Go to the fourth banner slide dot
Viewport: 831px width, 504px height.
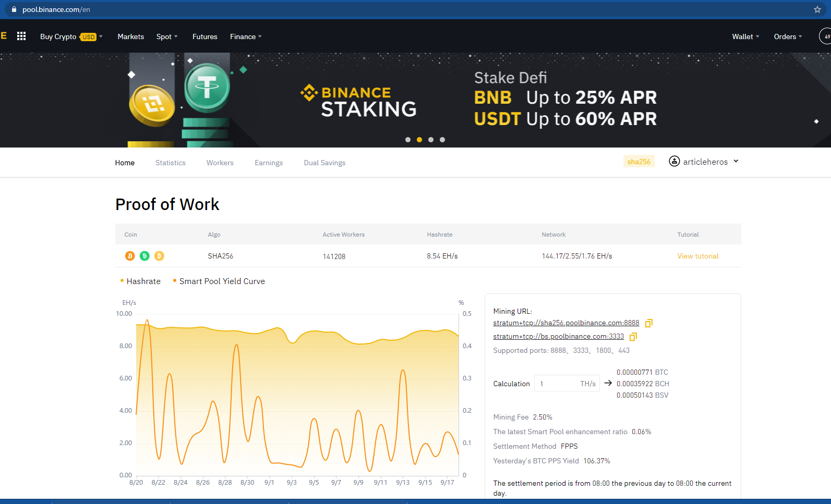pyautogui.click(x=442, y=140)
